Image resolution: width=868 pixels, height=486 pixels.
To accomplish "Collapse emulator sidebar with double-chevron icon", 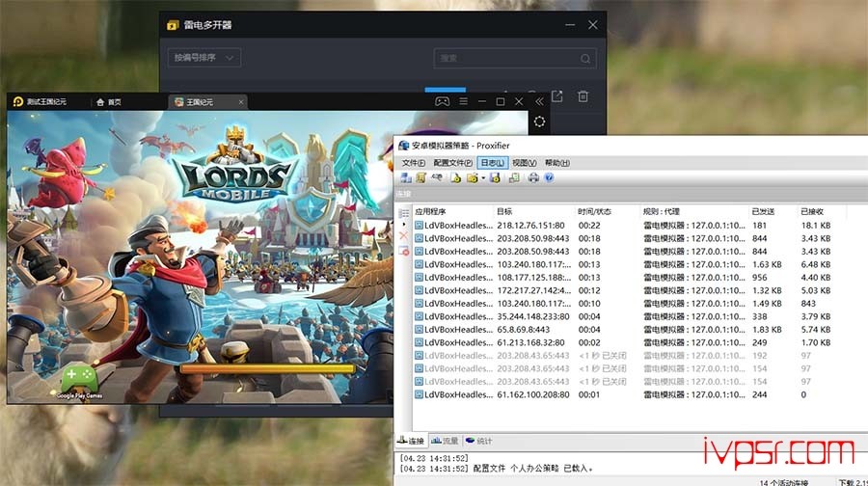I will click(539, 101).
